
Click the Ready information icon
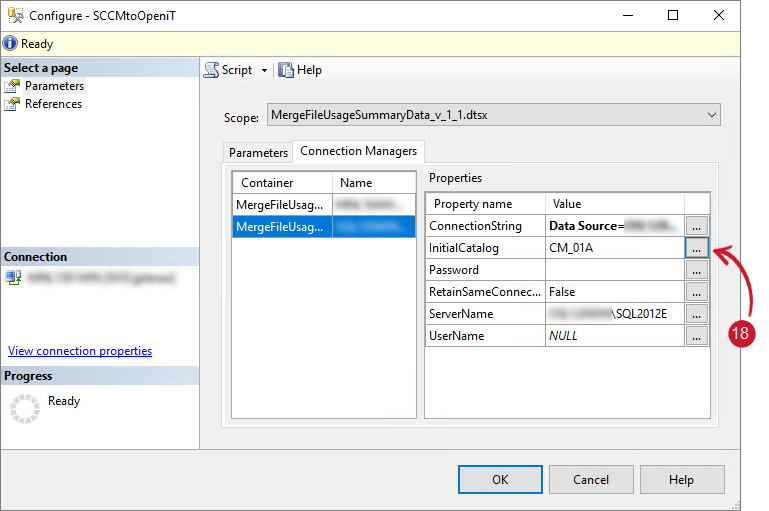tap(10, 44)
